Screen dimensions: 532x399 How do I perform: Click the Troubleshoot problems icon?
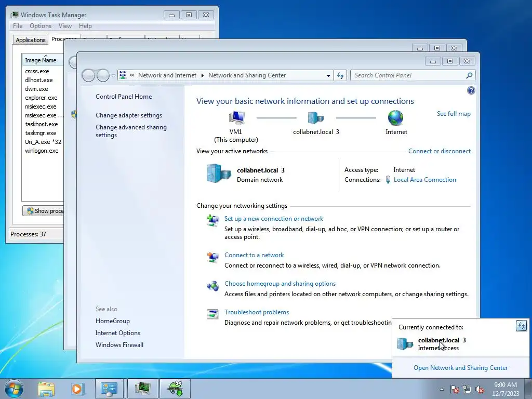click(x=212, y=314)
